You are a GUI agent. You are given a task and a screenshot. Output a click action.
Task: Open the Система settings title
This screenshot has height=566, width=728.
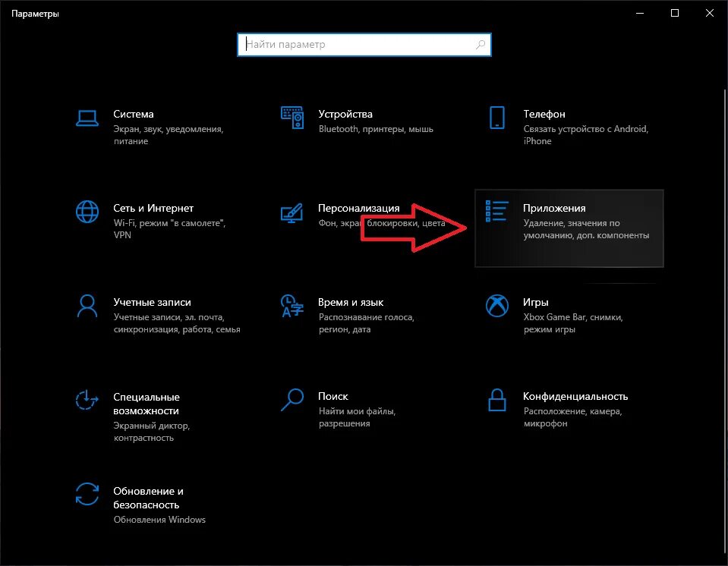point(134,114)
